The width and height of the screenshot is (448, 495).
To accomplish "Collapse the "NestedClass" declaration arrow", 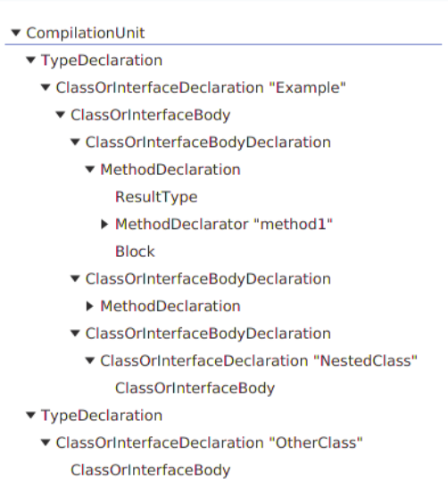I will (x=90, y=360).
